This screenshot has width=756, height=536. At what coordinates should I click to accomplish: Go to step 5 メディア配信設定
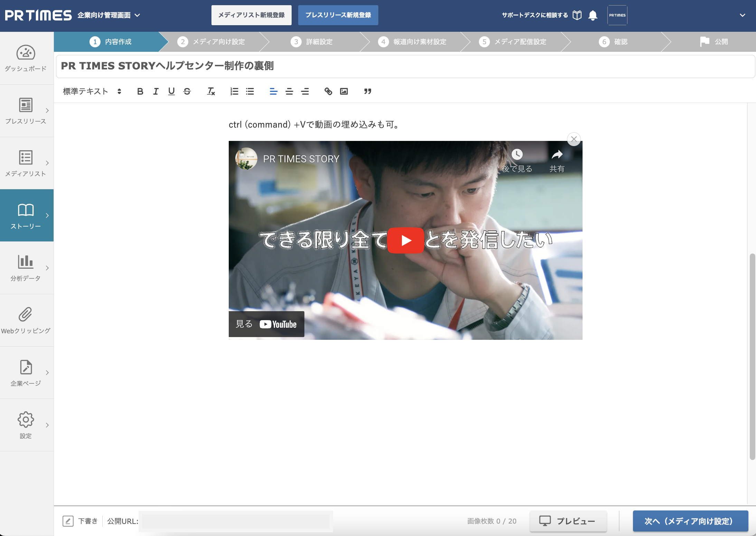pos(513,42)
